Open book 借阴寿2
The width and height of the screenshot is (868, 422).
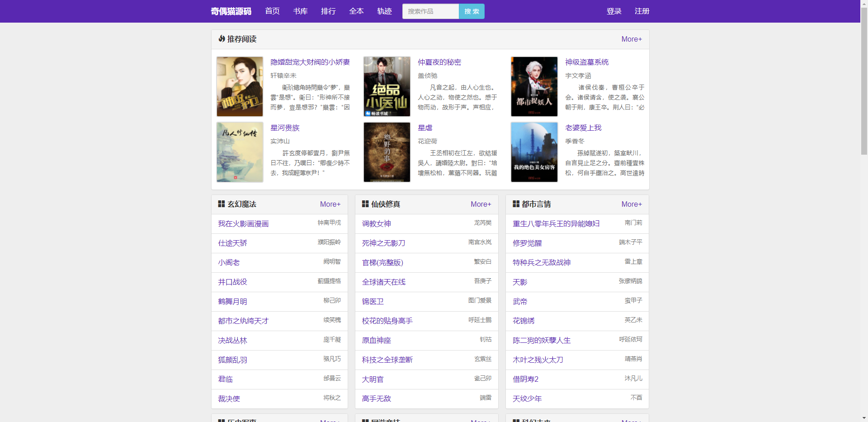coord(525,379)
